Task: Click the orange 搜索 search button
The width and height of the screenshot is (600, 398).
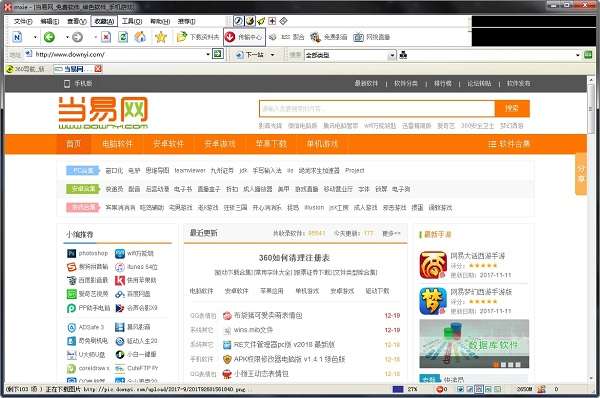Action: pyautogui.click(x=512, y=108)
